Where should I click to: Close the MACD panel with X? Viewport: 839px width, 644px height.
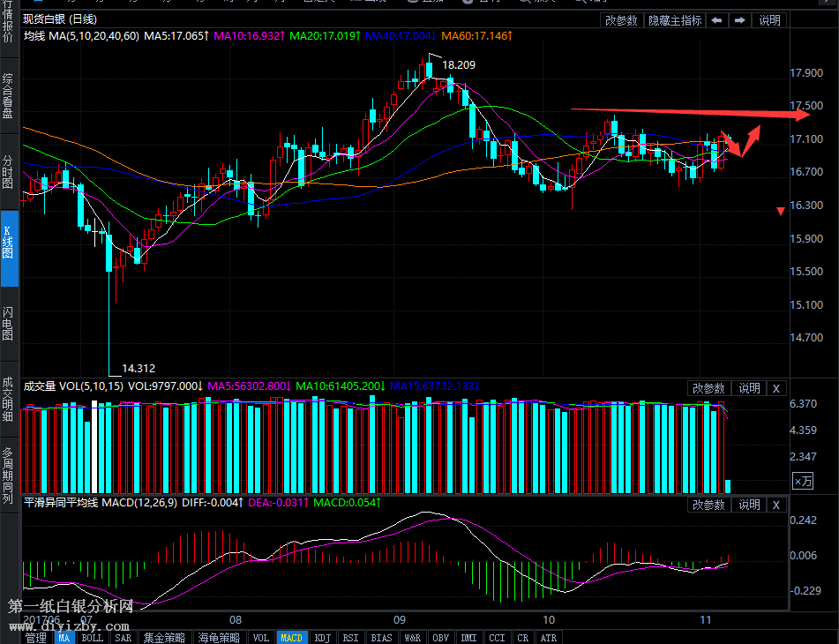click(775, 505)
